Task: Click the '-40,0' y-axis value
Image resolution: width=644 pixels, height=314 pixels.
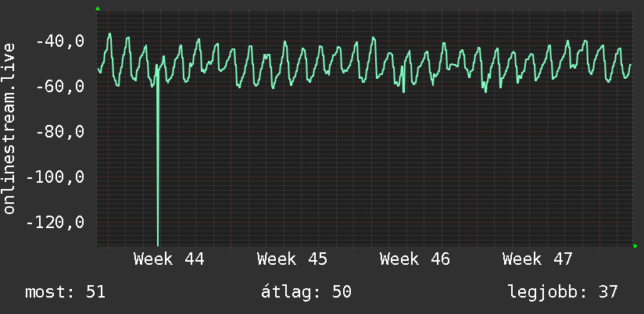Action: [60, 41]
